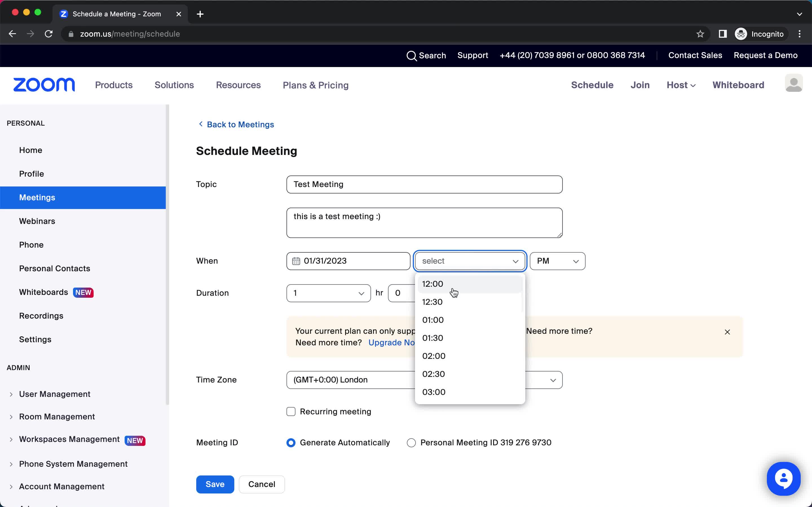Select 12:00 from the time dropdown
Viewport: 812px width, 507px height.
[433, 284]
